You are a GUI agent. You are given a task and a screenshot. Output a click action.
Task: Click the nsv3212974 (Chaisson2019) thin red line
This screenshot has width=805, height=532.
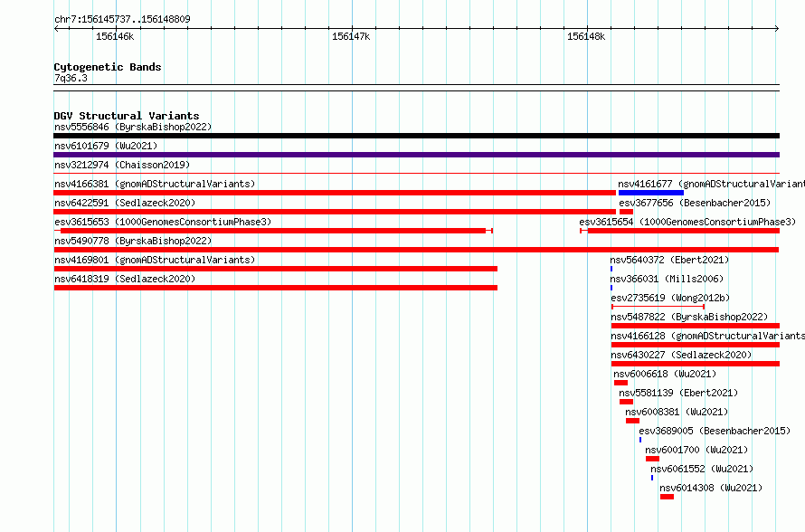[416, 174]
